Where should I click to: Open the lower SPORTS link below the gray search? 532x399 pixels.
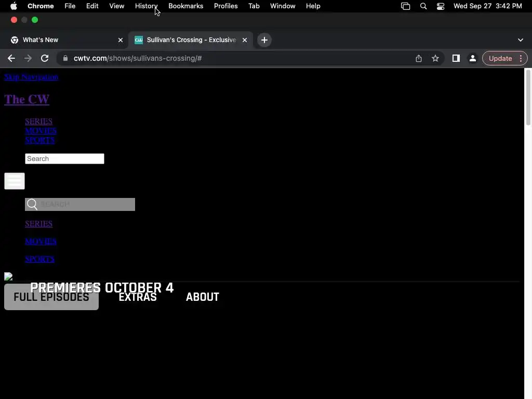pyautogui.click(x=39, y=259)
